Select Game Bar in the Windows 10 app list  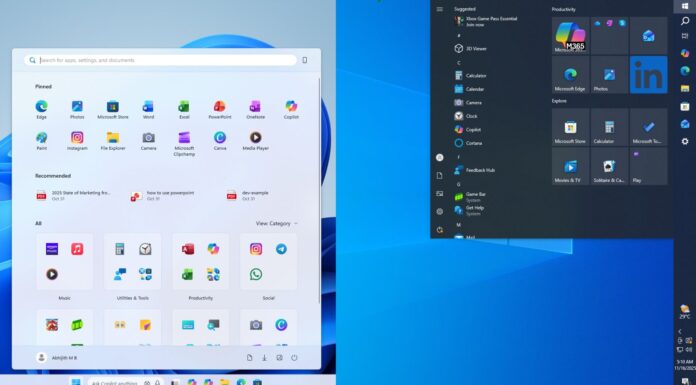[x=471, y=197]
